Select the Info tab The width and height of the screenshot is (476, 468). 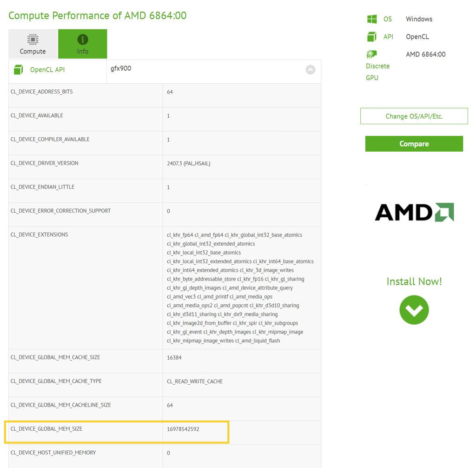point(83,44)
